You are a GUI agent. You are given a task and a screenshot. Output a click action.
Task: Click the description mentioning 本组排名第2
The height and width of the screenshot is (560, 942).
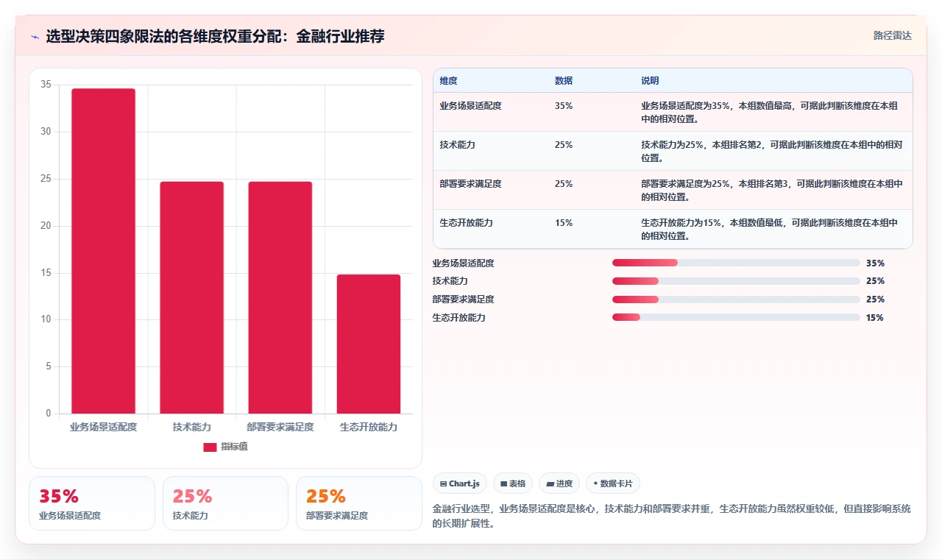tap(772, 151)
